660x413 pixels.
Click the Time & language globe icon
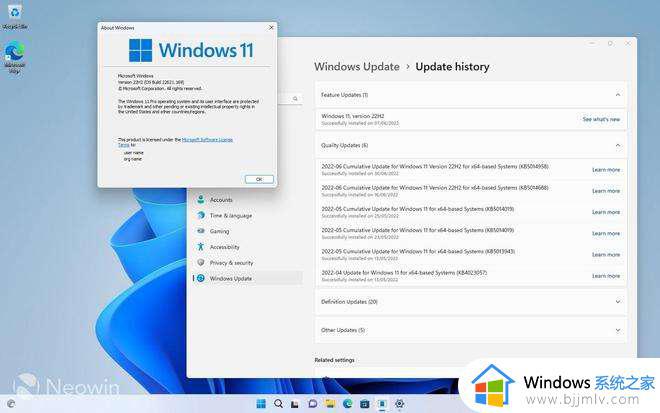201,215
